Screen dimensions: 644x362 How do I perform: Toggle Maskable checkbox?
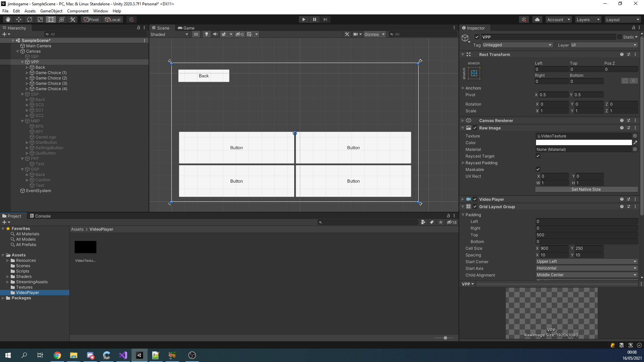pyautogui.click(x=538, y=169)
